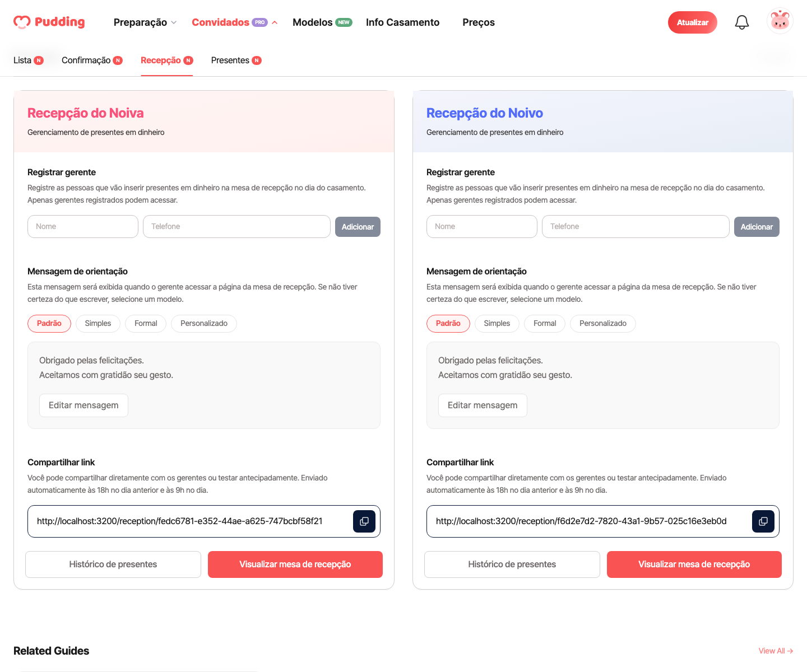
Task: Click Editar mensagem in Noiva card
Action: [84, 405]
